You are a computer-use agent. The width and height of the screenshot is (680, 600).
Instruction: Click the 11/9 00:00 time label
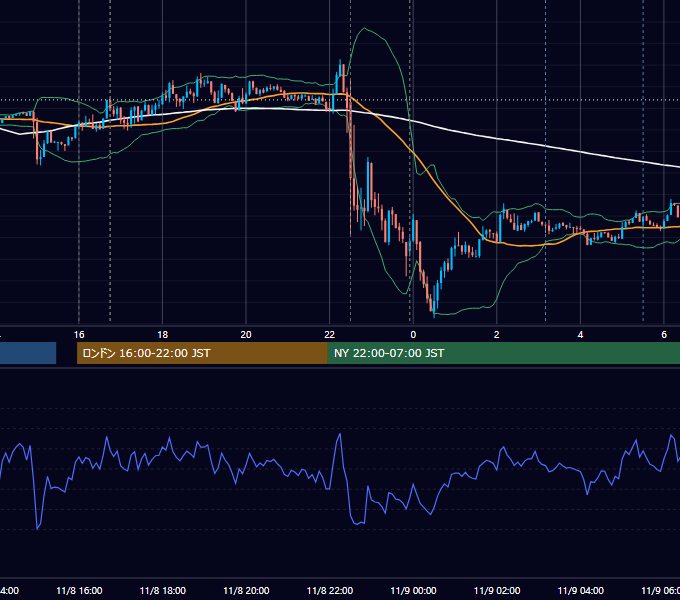pos(413,591)
